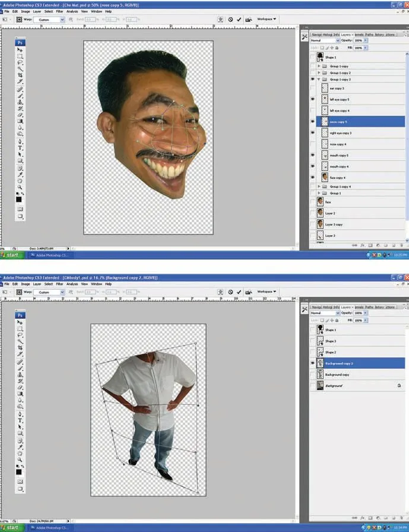Screen dimensions: 409x532
Task: Commit the warp with checkmark in bottom window
Action: 239,292
